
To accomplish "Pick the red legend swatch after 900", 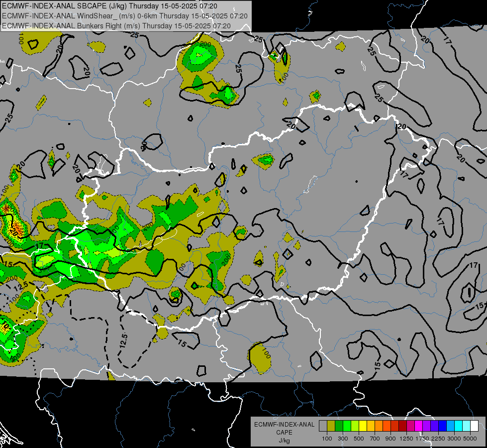I will point(395,426).
